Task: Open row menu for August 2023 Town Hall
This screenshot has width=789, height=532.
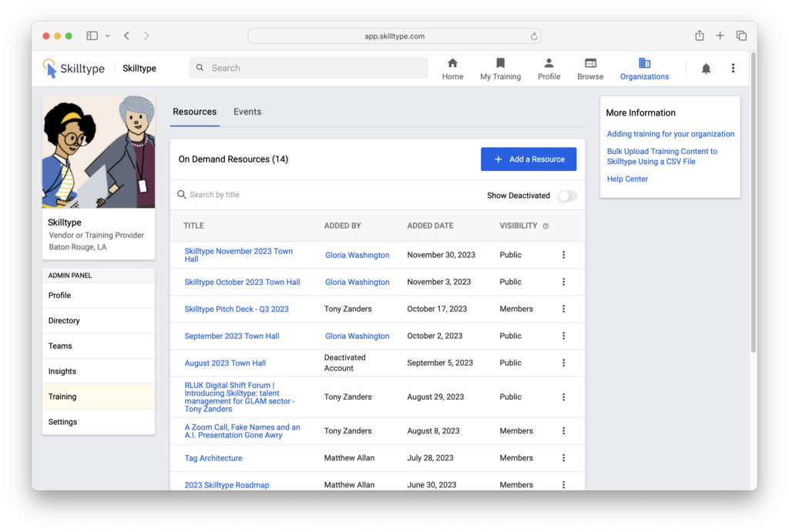Action: (563, 363)
